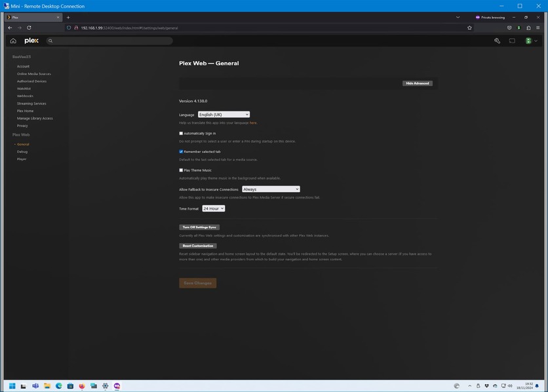The height and width of the screenshot is (392, 548).
Task: Open Plex Home settings
Action: point(25,111)
